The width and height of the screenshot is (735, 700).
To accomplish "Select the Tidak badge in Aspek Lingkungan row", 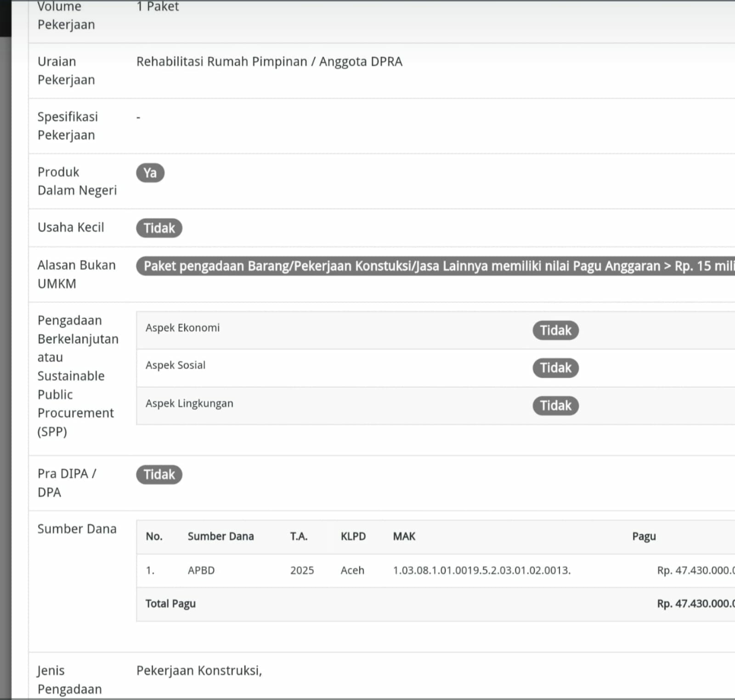I will [555, 406].
